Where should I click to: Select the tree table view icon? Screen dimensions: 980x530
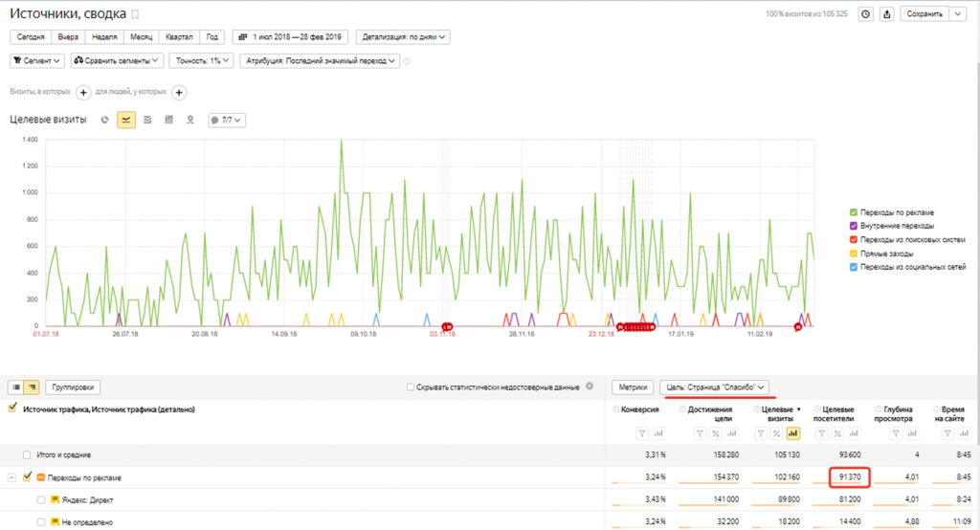coord(32,387)
